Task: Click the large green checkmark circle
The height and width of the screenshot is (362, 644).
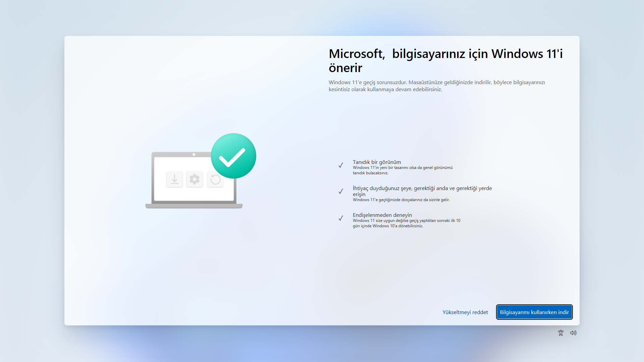Action: tap(233, 156)
